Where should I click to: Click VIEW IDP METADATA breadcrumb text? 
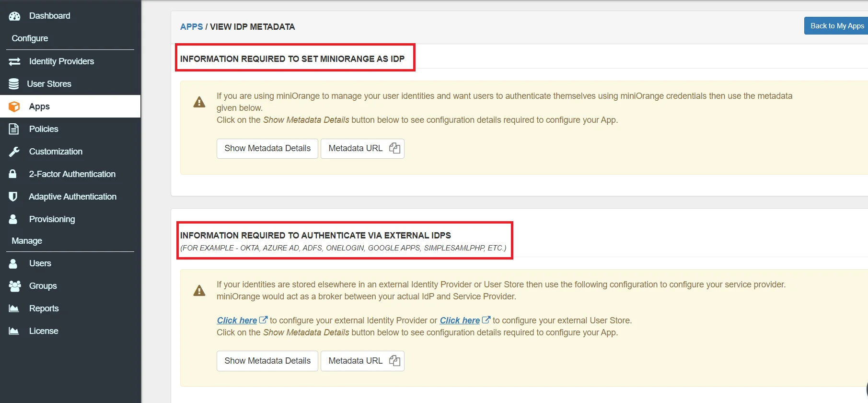252,27
